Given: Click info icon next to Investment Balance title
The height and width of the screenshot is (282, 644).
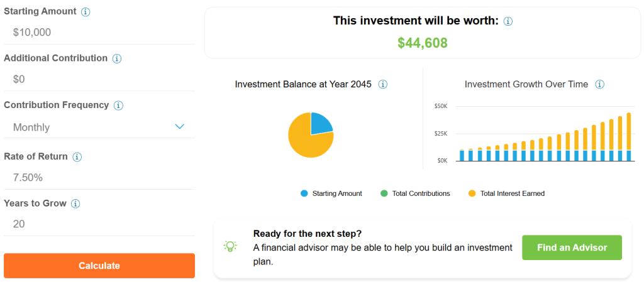Looking at the screenshot, I should [x=382, y=84].
